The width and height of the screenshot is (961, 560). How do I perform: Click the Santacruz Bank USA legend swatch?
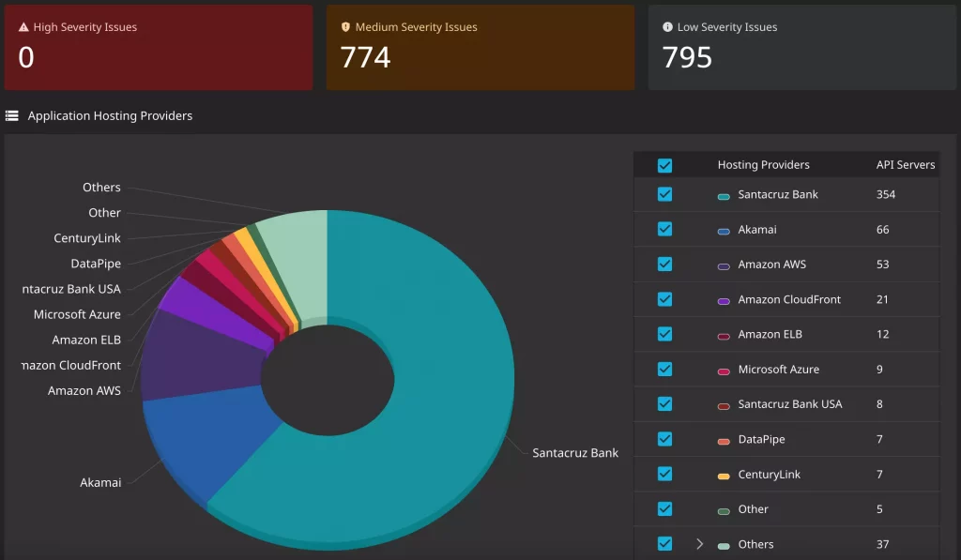pos(724,406)
